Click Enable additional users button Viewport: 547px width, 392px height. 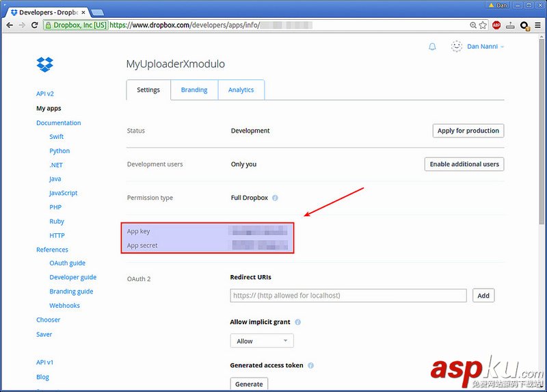click(x=464, y=164)
